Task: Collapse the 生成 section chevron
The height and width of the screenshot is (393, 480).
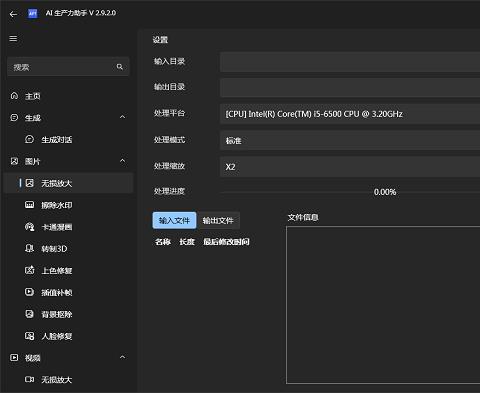Action: (x=122, y=117)
